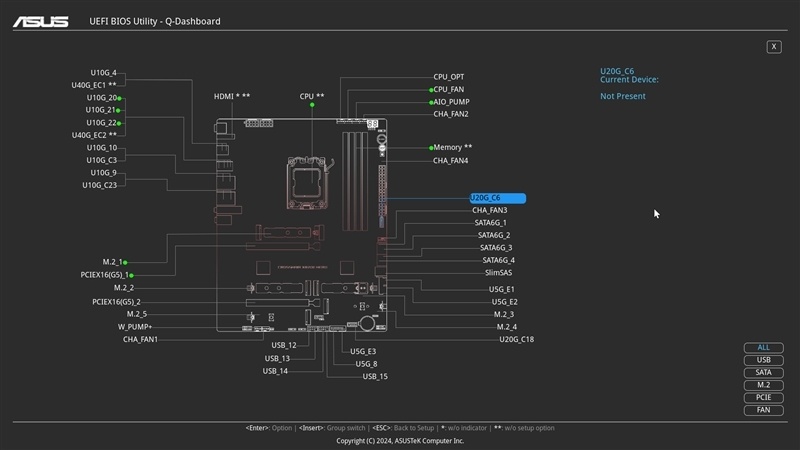The width and height of the screenshot is (800, 450).
Task: Select the PCIEX16(G5)_1 slot label
Action: [105, 275]
